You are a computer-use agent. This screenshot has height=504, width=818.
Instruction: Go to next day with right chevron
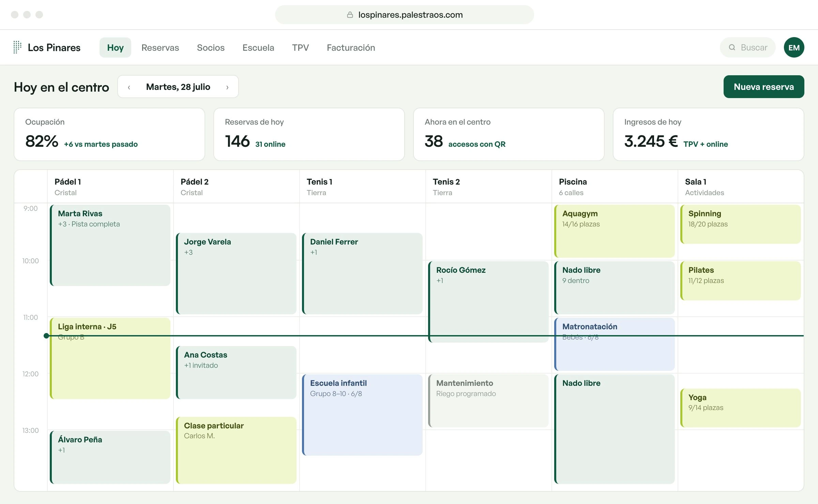coord(227,87)
